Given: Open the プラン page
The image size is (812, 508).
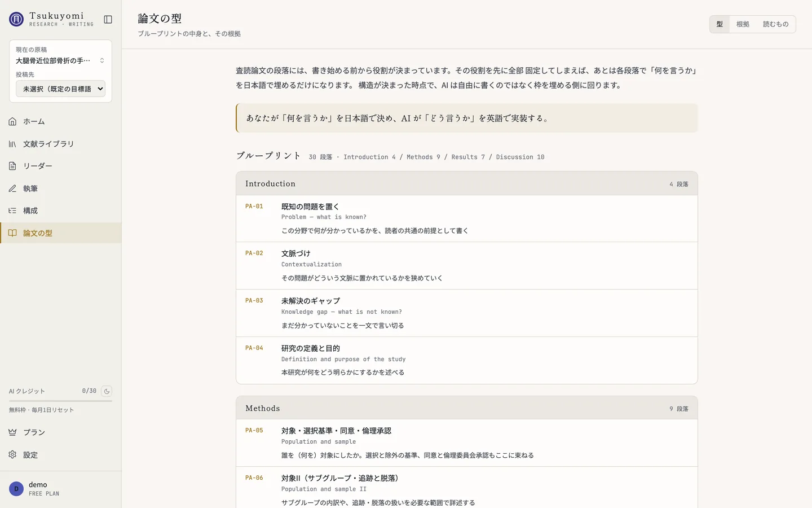Looking at the screenshot, I should click(60, 432).
